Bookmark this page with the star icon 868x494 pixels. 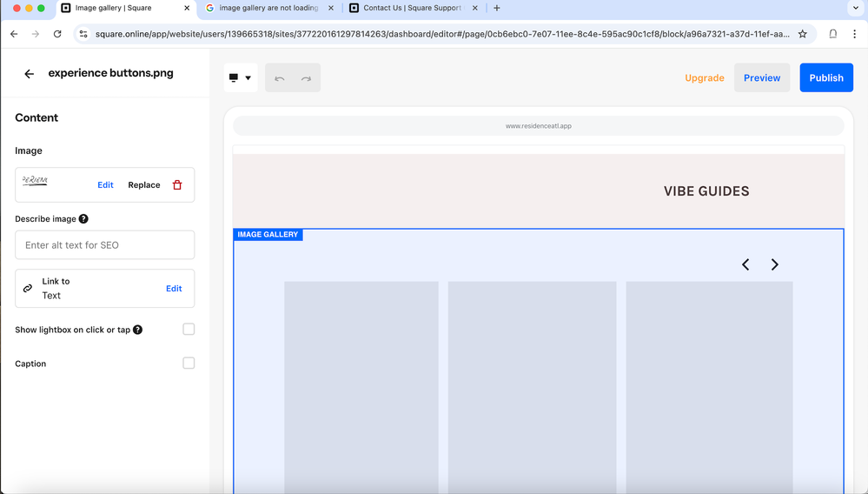click(x=802, y=34)
